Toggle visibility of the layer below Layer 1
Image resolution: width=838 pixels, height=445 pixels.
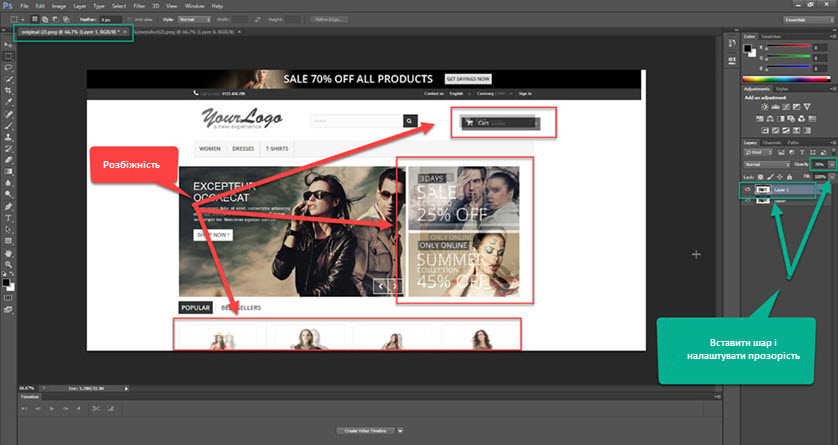click(x=747, y=201)
